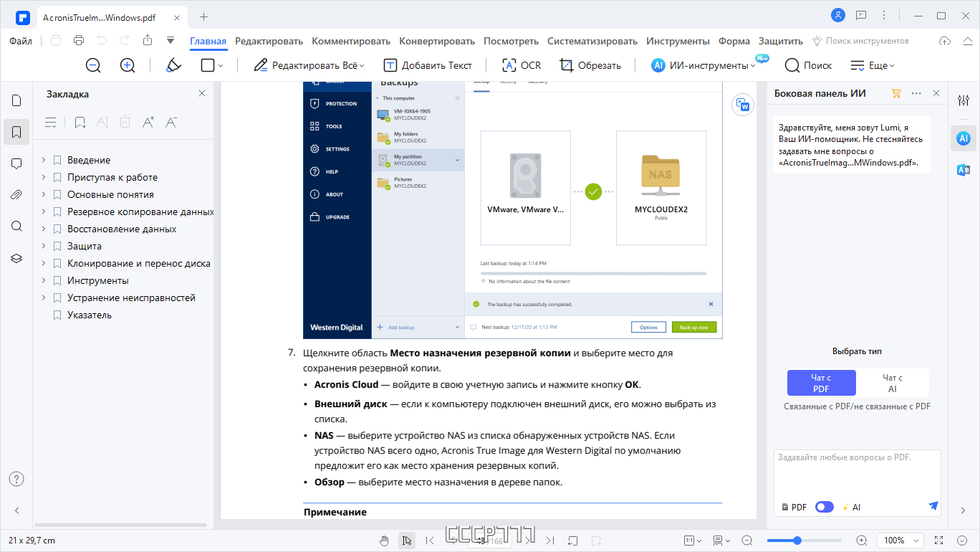Screen dimensions: 980x552
Task: Click the Добавить Текст button
Action: [x=428, y=65]
